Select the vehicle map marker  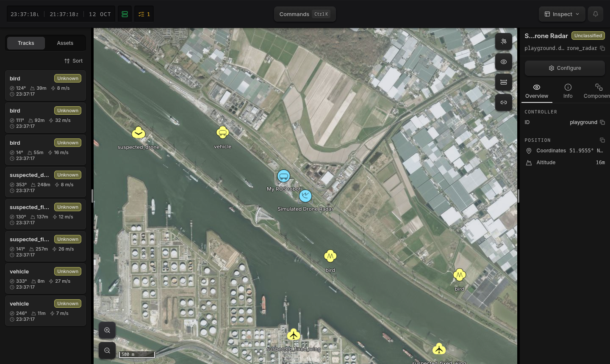222,132
